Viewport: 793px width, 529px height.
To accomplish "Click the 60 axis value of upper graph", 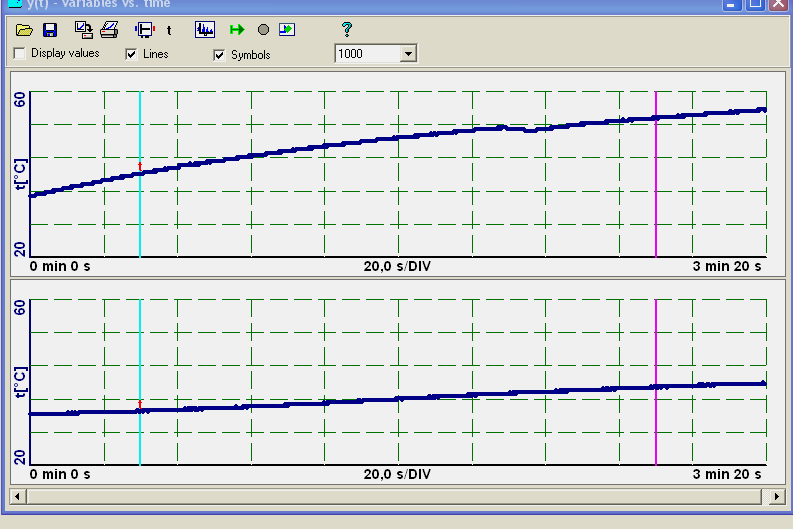I will 19,100.
